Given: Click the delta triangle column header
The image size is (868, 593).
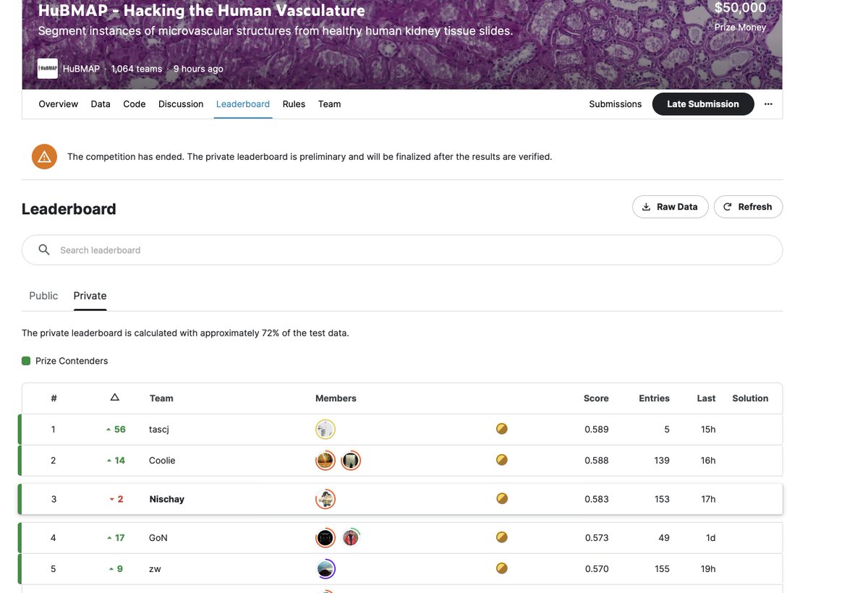Looking at the screenshot, I should pyautogui.click(x=114, y=398).
